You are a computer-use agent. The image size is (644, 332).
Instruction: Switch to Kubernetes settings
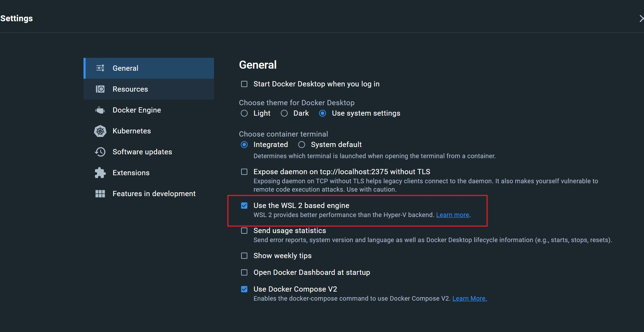click(x=149, y=131)
